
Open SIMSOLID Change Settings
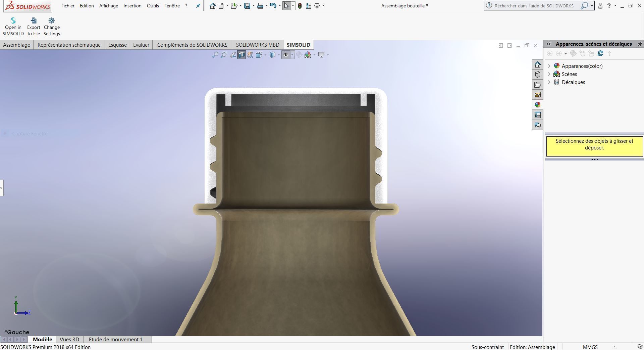(x=52, y=27)
